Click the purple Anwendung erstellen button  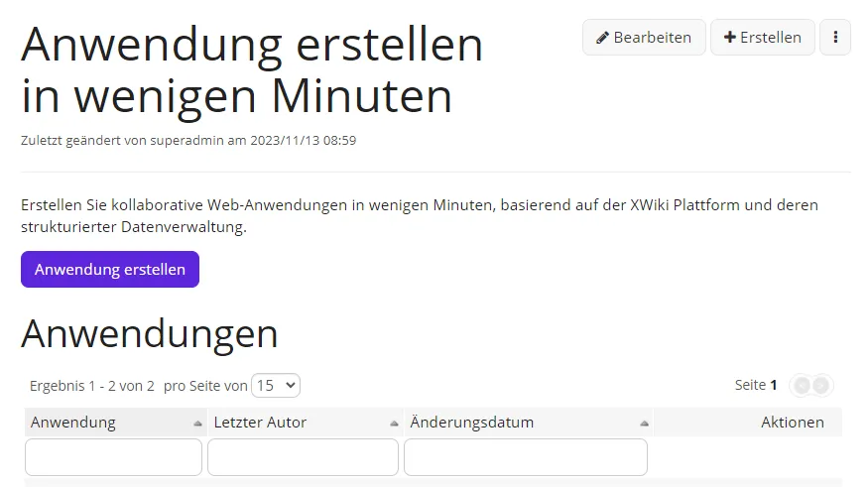[x=110, y=269]
